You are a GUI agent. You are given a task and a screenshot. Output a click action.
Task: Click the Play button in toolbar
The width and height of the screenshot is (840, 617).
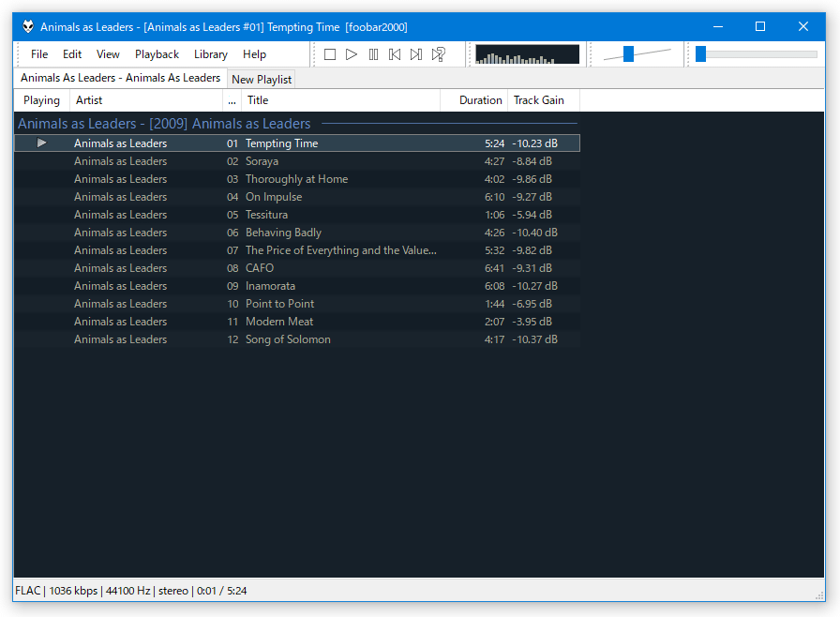click(x=352, y=54)
